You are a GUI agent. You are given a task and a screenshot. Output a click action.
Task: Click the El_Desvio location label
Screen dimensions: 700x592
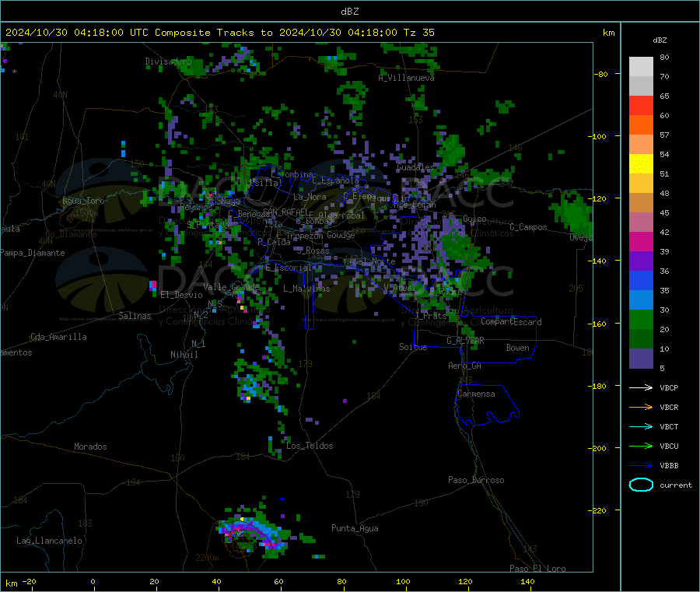(181, 295)
